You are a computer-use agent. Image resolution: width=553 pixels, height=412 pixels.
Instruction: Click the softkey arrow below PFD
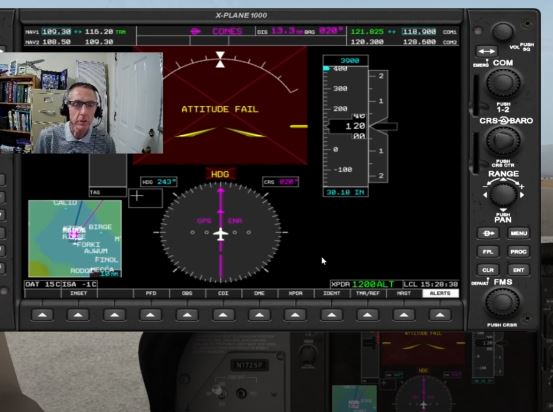tap(151, 315)
